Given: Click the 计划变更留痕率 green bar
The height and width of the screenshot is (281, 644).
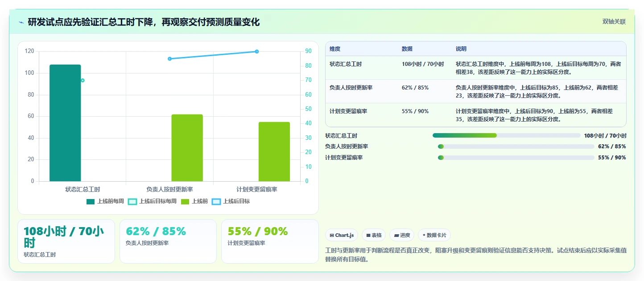Looking at the screenshot, I should pos(274,151).
